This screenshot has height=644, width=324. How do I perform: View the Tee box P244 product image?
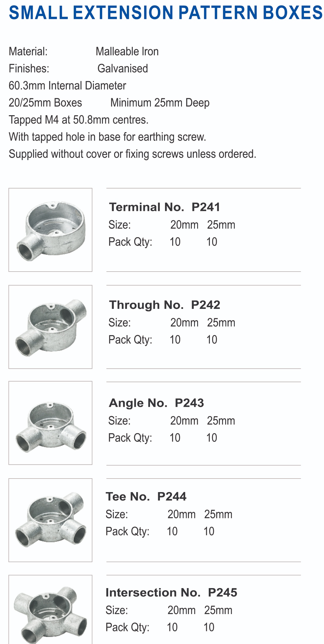point(51,520)
